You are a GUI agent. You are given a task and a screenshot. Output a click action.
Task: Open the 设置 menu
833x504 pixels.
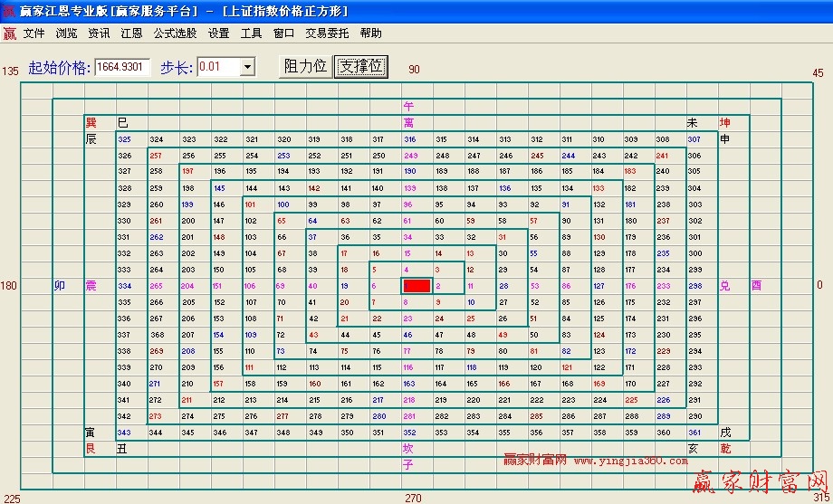[x=218, y=33]
